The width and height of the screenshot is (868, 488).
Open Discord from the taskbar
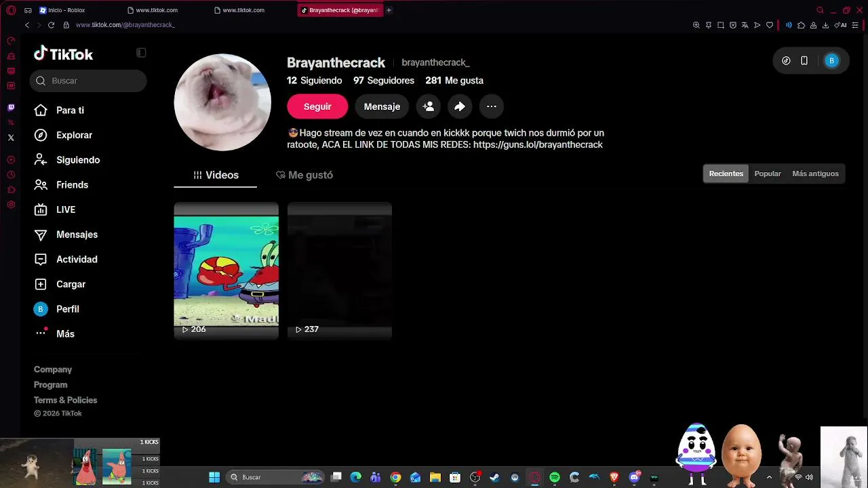click(x=635, y=477)
